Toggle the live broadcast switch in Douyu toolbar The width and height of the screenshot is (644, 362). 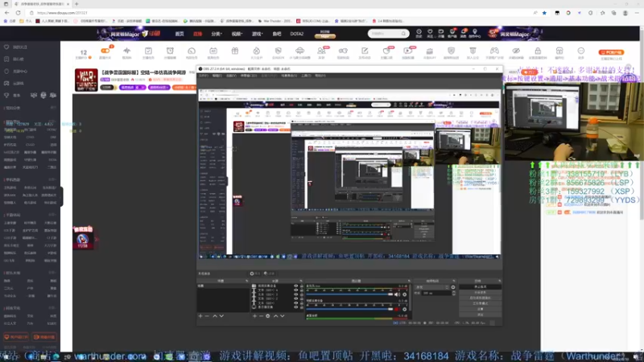105,51
